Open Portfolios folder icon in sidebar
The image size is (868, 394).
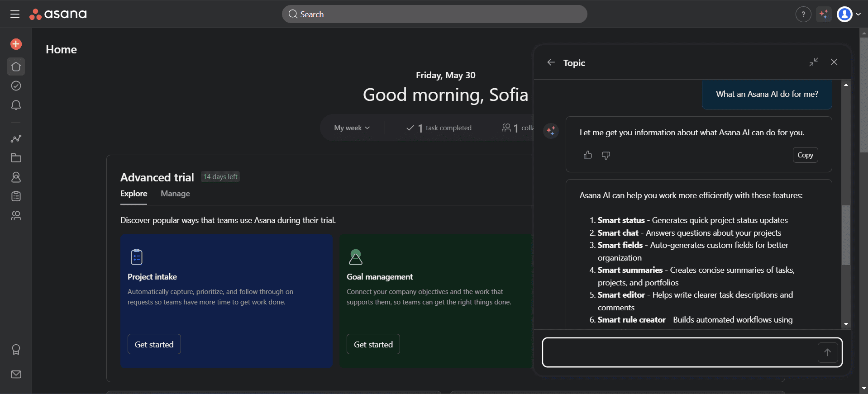(x=16, y=158)
